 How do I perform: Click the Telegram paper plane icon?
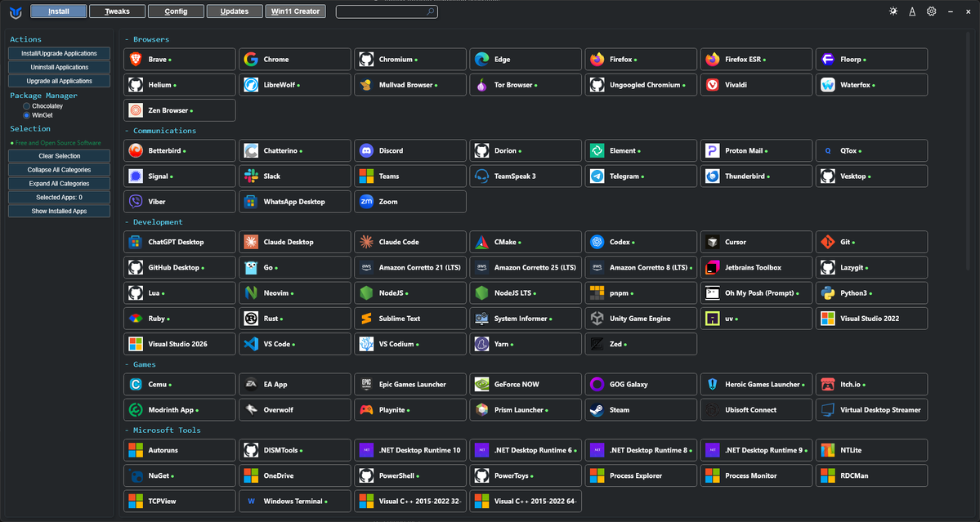pyautogui.click(x=597, y=176)
